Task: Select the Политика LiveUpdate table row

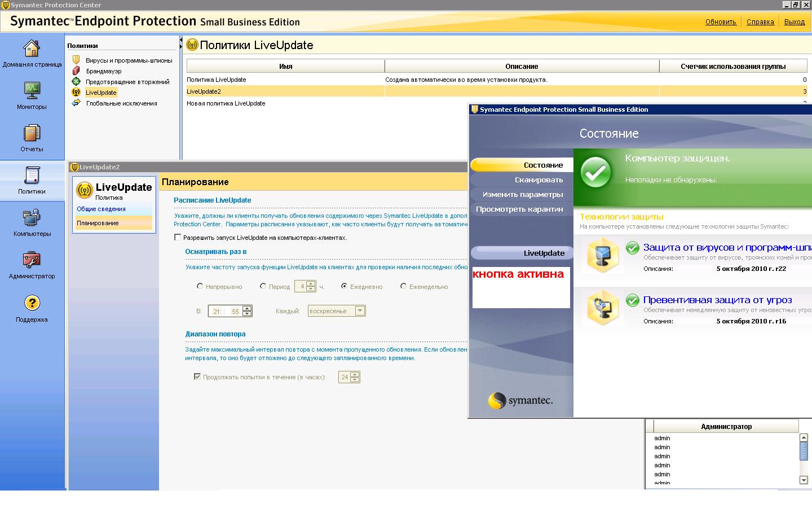Action: [497, 80]
